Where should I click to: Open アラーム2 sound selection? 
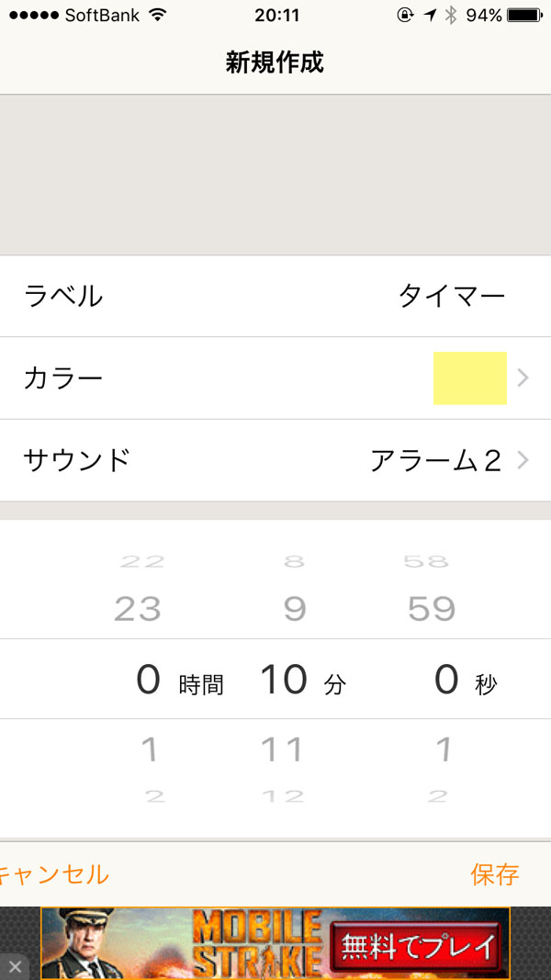435,460
